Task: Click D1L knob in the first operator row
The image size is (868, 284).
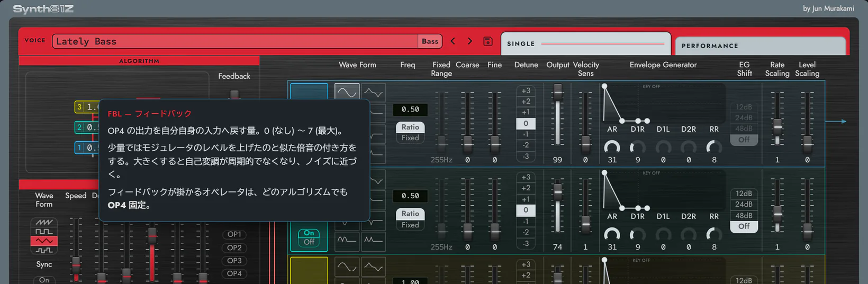Action: [663, 147]
